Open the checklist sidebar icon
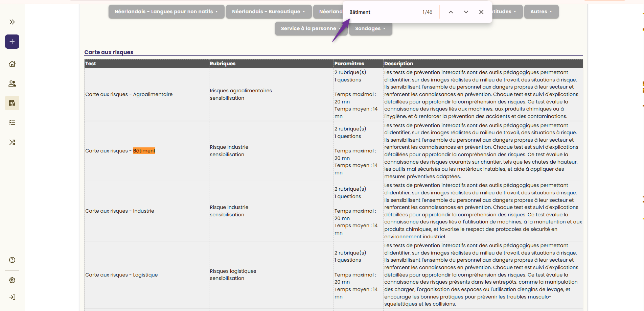644x311 pixels. (12, 123)
